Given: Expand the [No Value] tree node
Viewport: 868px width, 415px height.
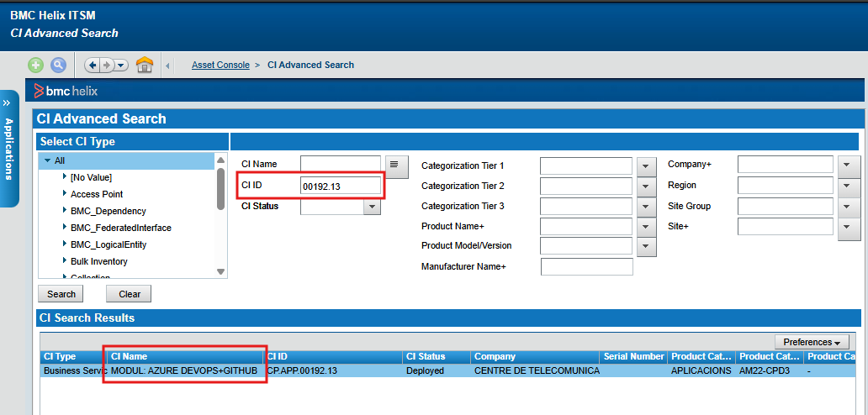Looking at the screenshot, I should tap(66, 177).
